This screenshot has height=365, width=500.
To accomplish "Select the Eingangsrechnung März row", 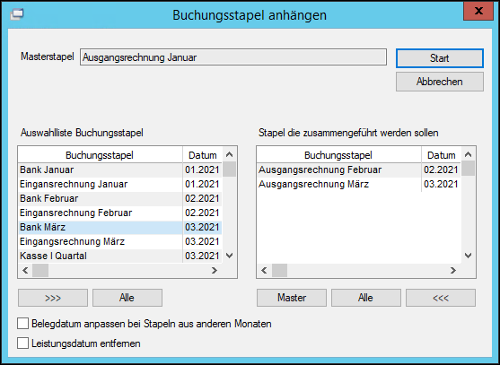I will click(120, 242).
